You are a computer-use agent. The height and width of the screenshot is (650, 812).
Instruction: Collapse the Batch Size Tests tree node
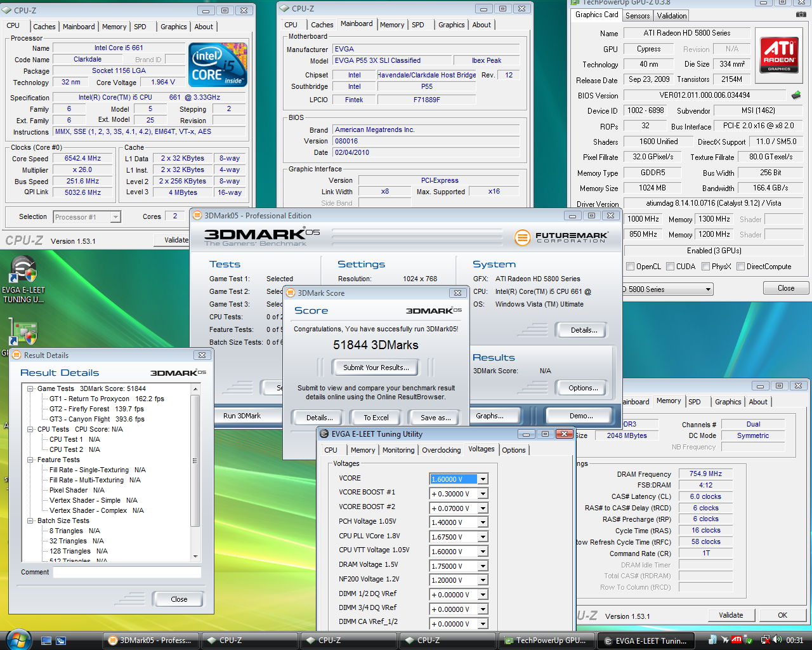(30, 521)
